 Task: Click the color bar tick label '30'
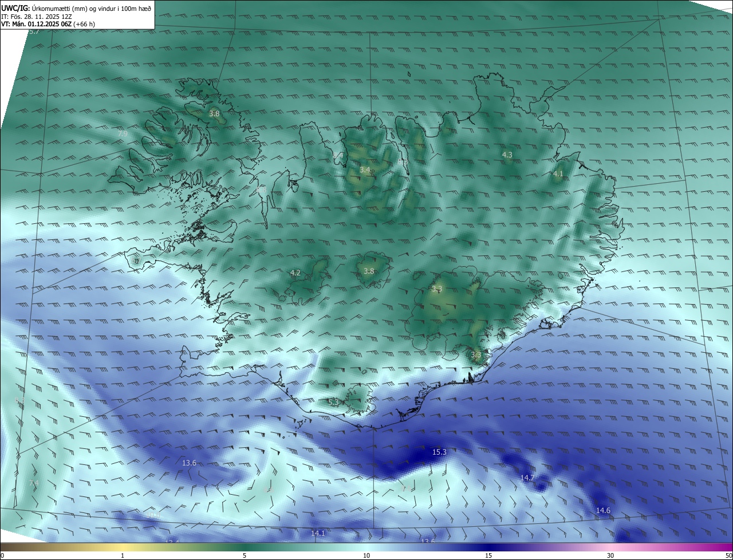click(x=610, y=555)
